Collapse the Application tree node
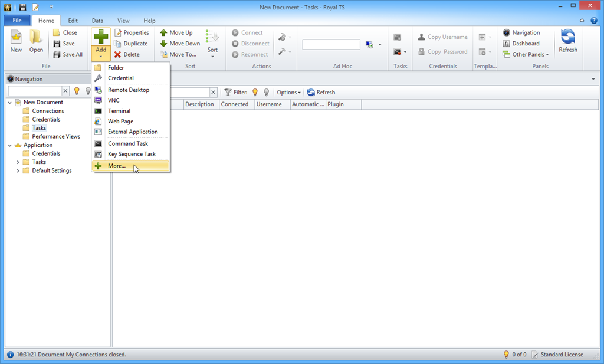Viewport: 604px width, 364px height. pos(10,145)
